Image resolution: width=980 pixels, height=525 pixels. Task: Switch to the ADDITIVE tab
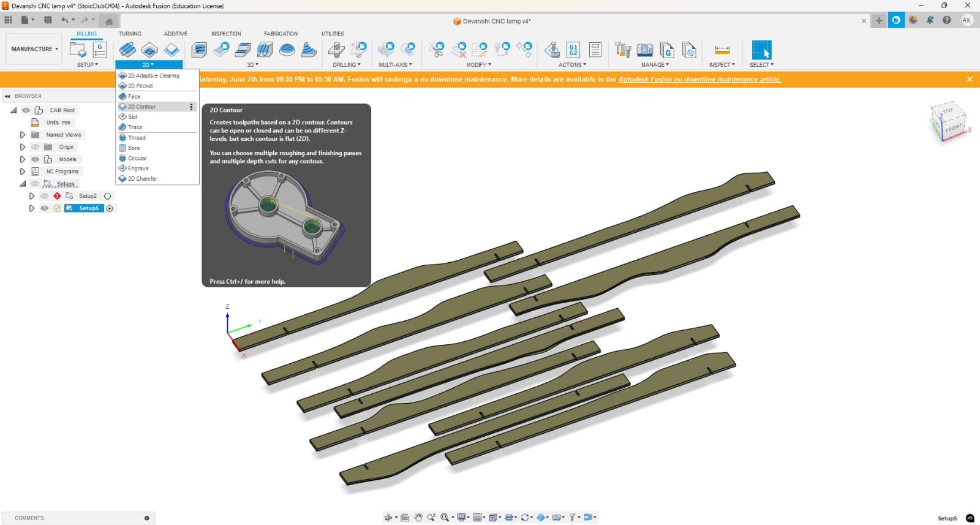point(176,34)
